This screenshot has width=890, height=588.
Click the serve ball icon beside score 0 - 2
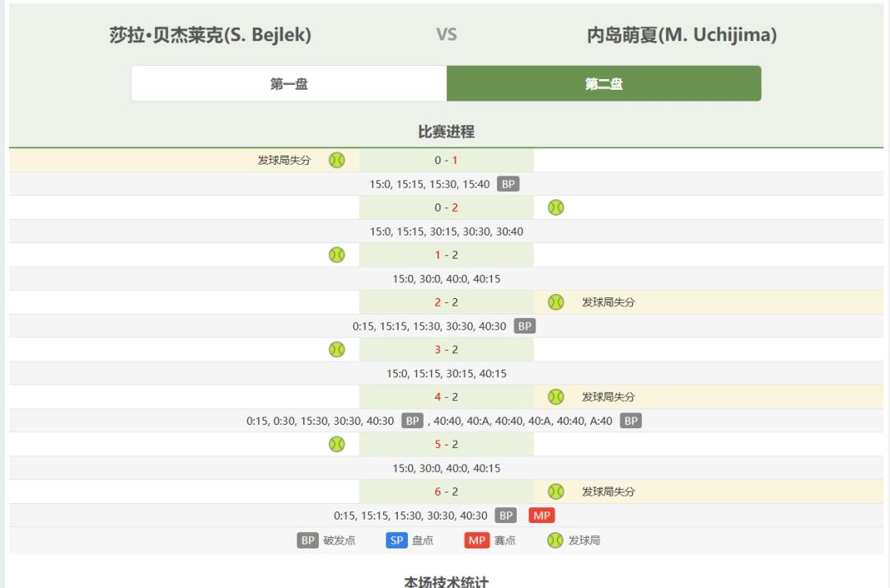555,208
